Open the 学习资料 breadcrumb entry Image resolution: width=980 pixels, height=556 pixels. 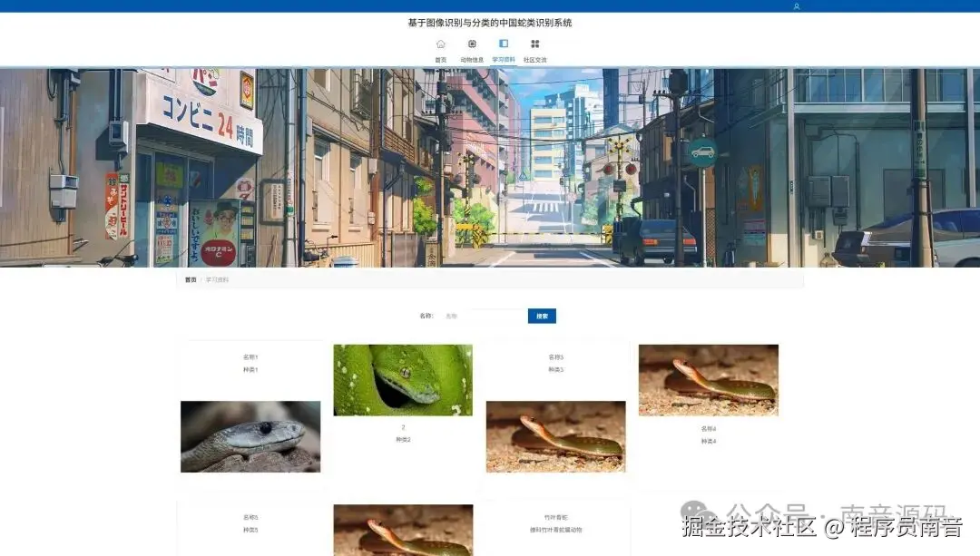coord(218,279)
